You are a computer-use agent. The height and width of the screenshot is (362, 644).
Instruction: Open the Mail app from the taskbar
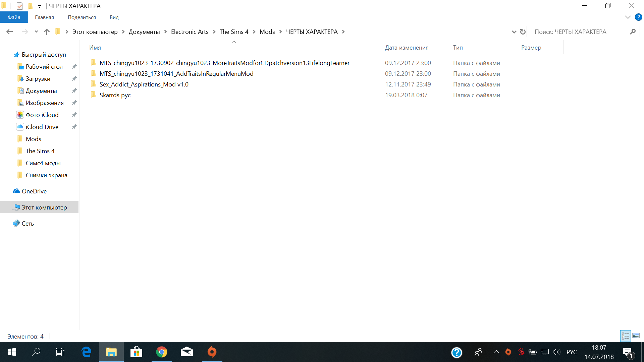pos(187,352)
